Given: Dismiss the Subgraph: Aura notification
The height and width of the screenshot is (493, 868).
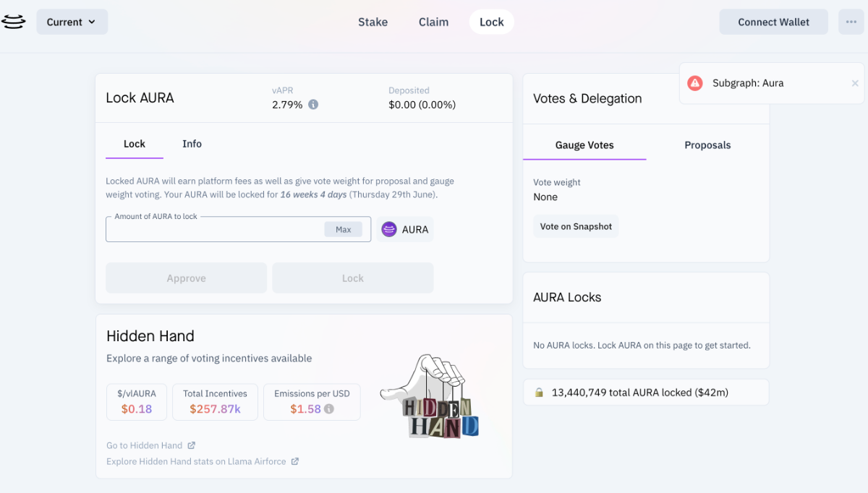Looking at the screenshot, I should pos(855,83).
